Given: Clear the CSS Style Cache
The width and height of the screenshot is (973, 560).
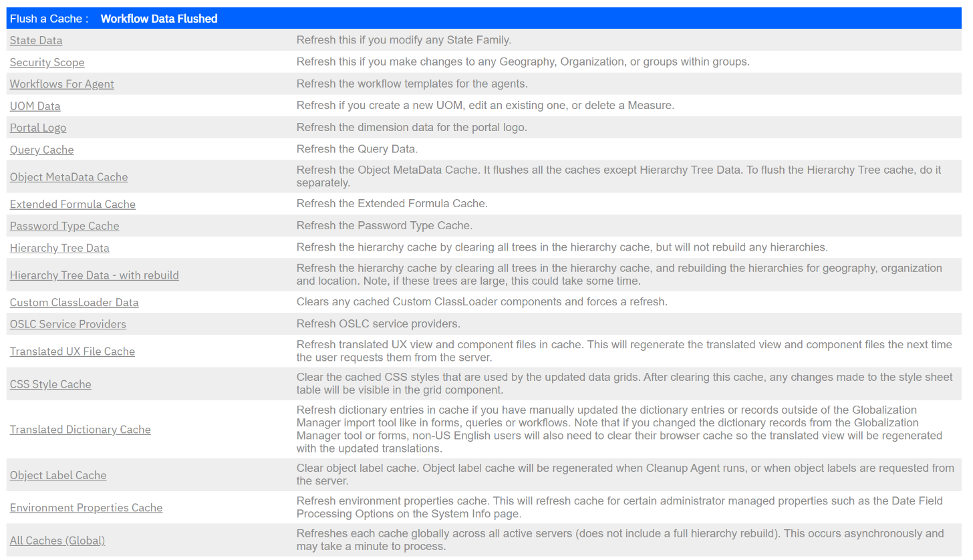Looking at the screenshot, I should (x=51, y=384).
